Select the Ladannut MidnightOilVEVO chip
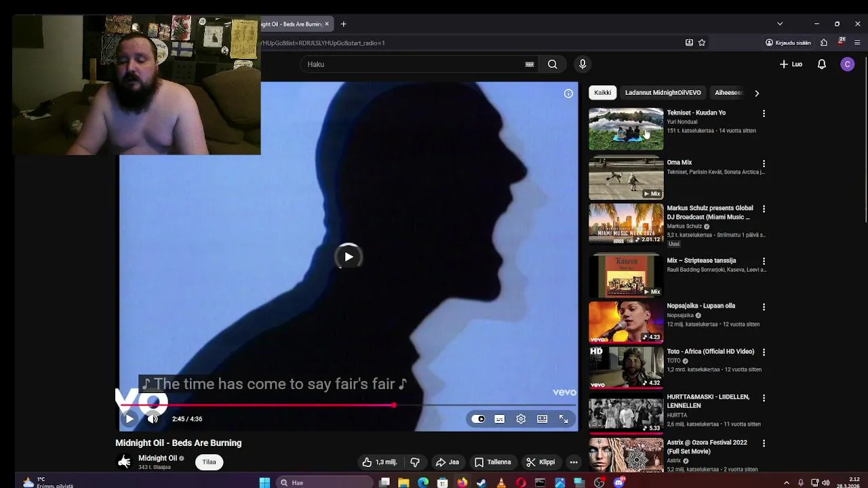The width and height of the screenshot is (868, 488). pos(663,93)
